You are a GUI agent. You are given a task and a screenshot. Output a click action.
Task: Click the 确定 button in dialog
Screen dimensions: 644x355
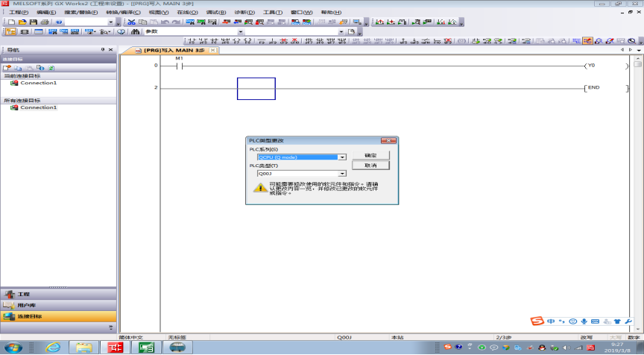click(370, 154)
